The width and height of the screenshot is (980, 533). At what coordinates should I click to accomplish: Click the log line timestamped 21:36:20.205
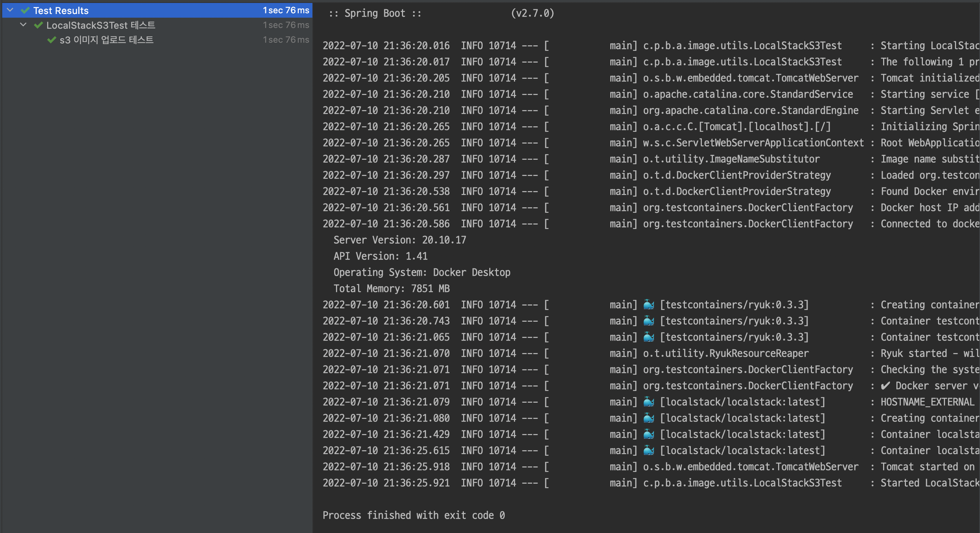[x=651, y=78]
